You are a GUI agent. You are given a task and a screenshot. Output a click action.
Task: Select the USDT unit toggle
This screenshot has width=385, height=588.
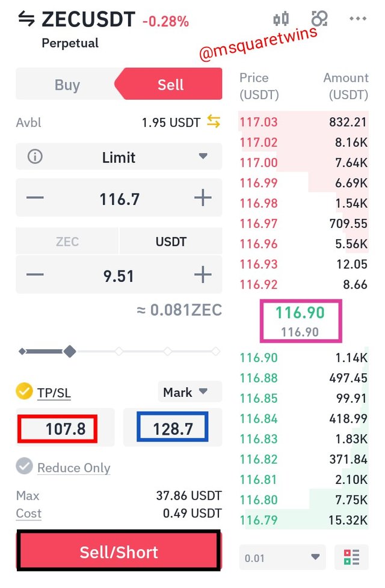click(171, 242)
